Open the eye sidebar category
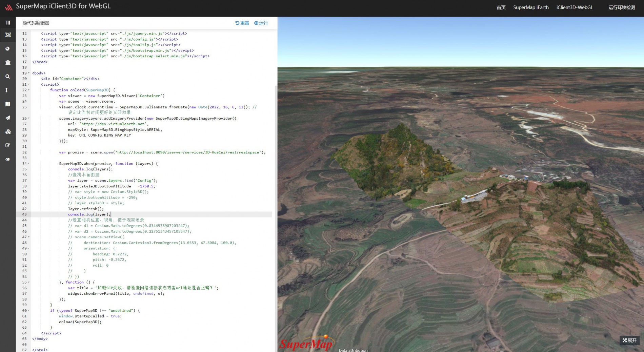The height and width of the screenshot is (352, 644). pyautogui.click(x=8, y=159)
